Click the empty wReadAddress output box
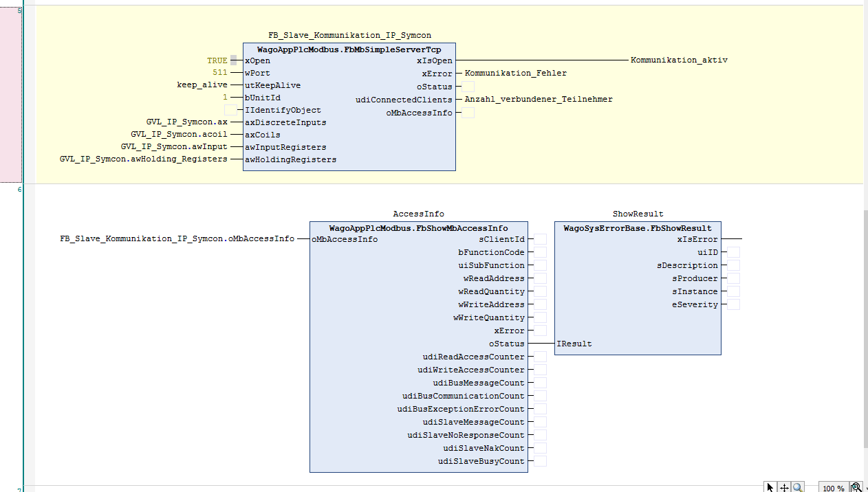This screenshot has height=492, width=868. coord(540,278)
